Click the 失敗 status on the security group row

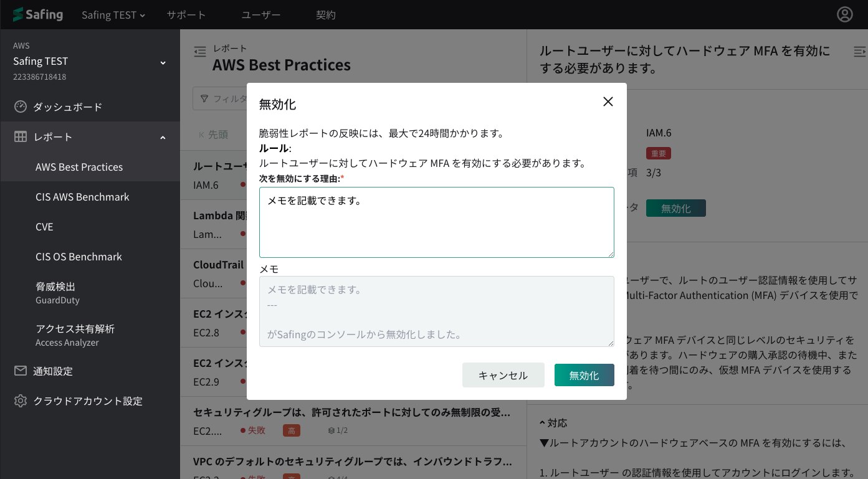(x=253, y=430)
